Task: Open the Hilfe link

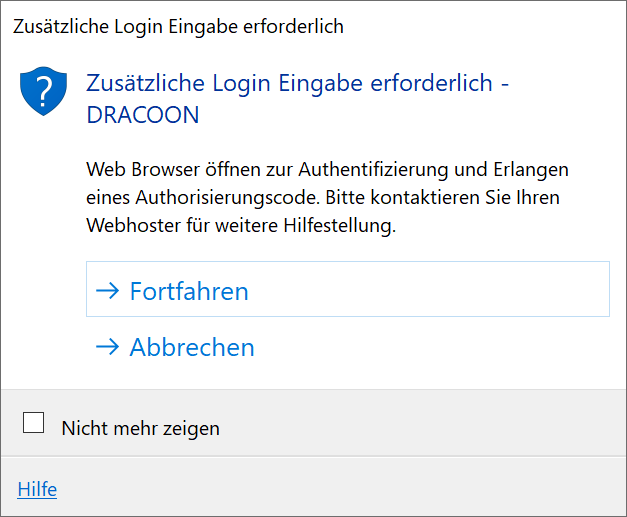Action: [37, 489]
